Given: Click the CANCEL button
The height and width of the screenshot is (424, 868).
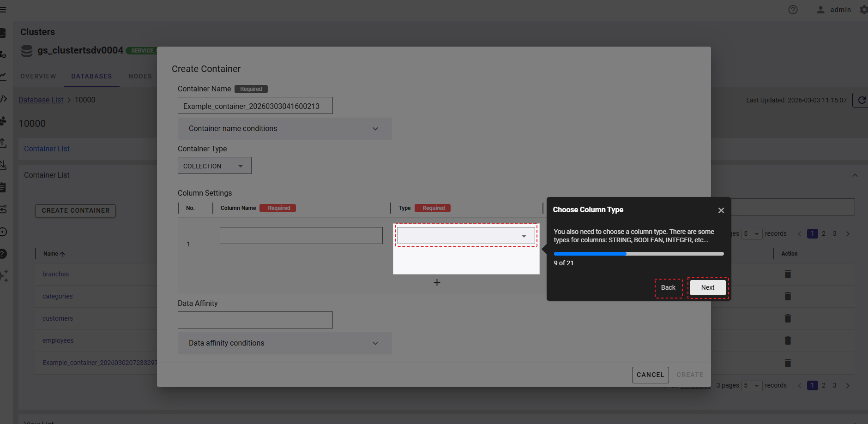Looking at the screenshot, I should [x=650, y=375].
